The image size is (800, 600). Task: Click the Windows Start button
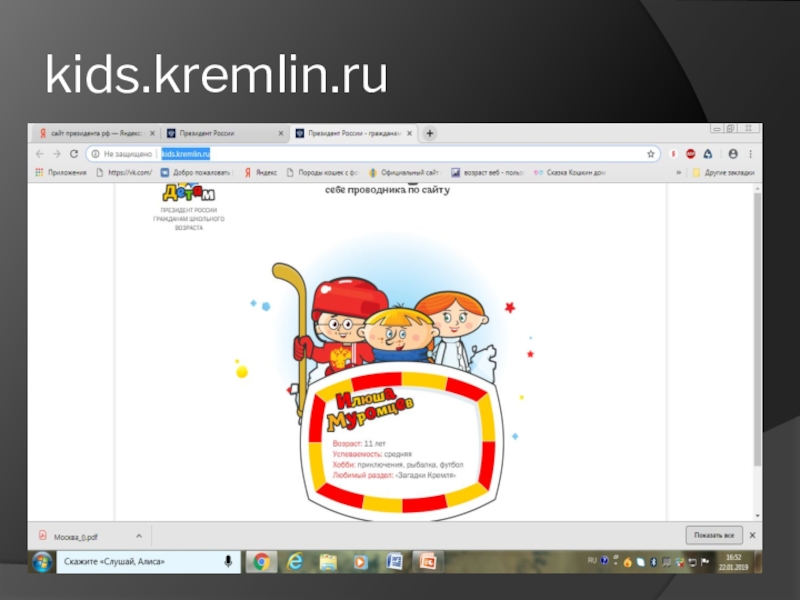(x=41, y=561)
